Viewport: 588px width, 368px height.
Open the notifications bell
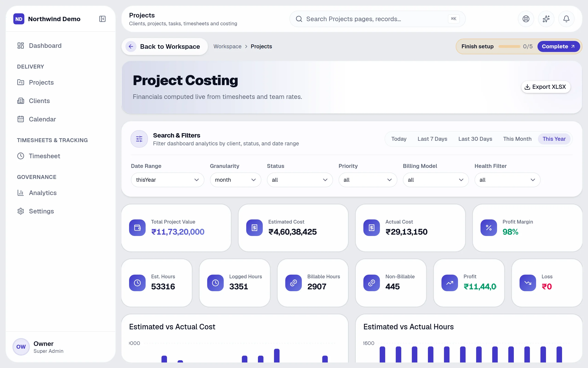566,19
